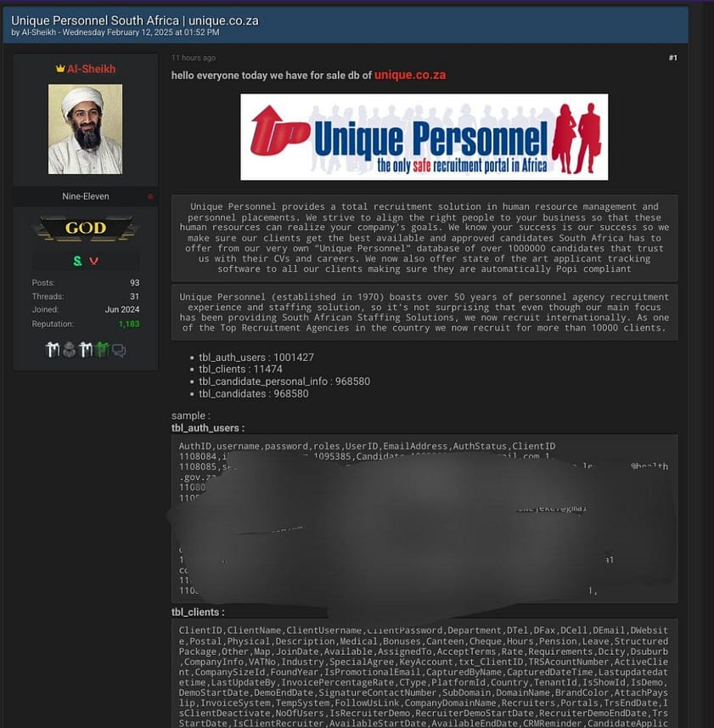Click the Threads count 31

click(134, 296)
